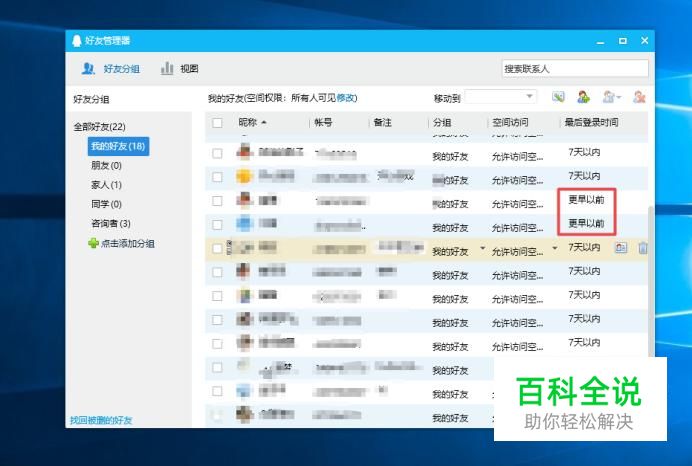Open the 找回被删的好友 link
This screenshot has width=692, height=466.
coord(101,420)
